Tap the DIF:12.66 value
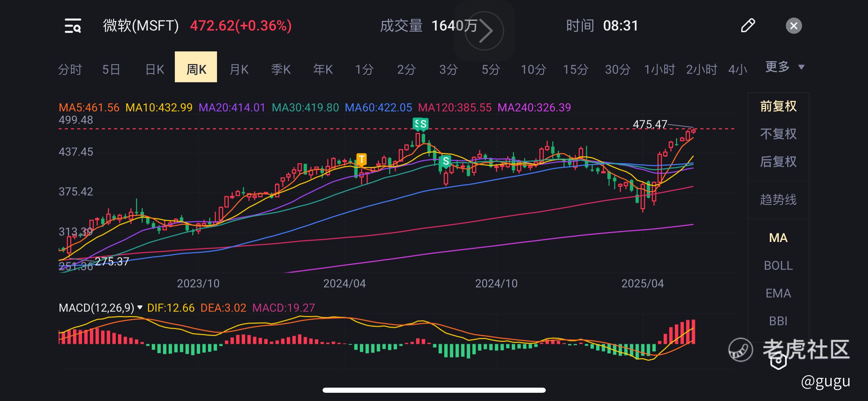Viewport: 868px width, 401px height. (x=171, y=308)
